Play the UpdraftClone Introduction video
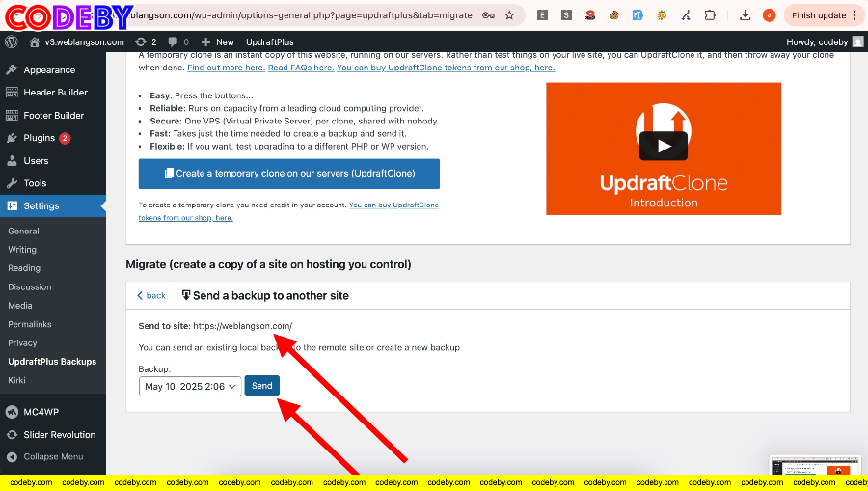 click(x=664, y=146)
